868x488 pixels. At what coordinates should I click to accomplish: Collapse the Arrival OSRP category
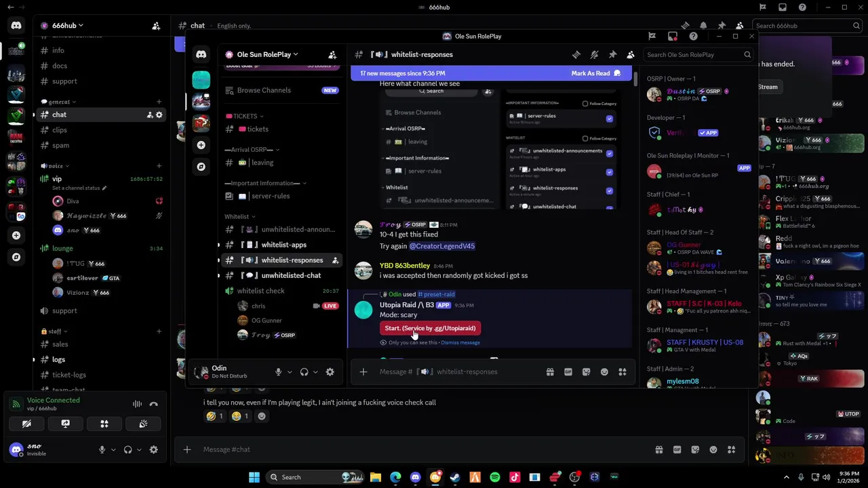click(252, 150)
